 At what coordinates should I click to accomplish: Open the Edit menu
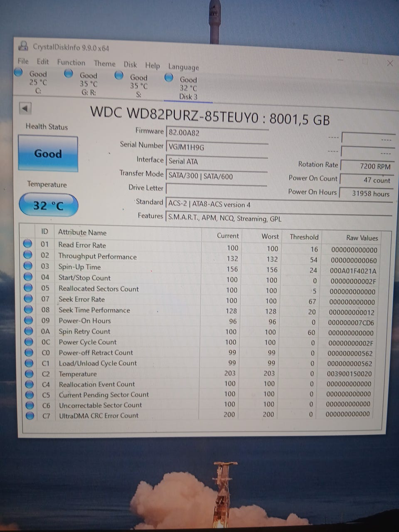(43, 62)
